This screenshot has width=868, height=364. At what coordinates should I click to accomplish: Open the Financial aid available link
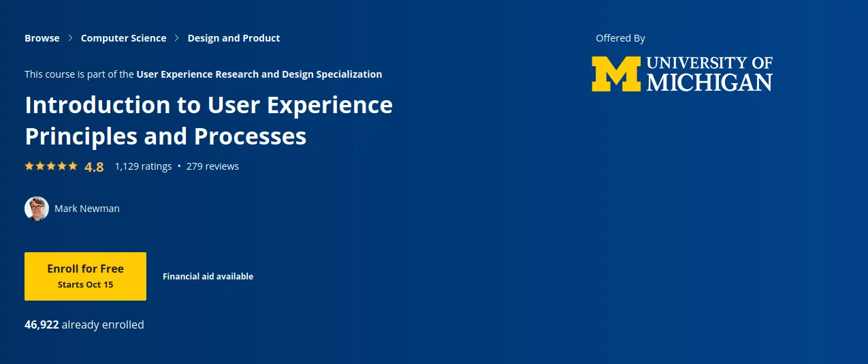pos(208,276)
